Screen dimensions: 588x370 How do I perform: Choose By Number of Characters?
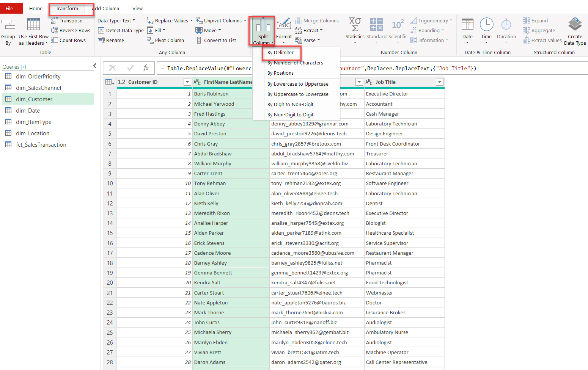pyautogui.click(x=295, y=63)
